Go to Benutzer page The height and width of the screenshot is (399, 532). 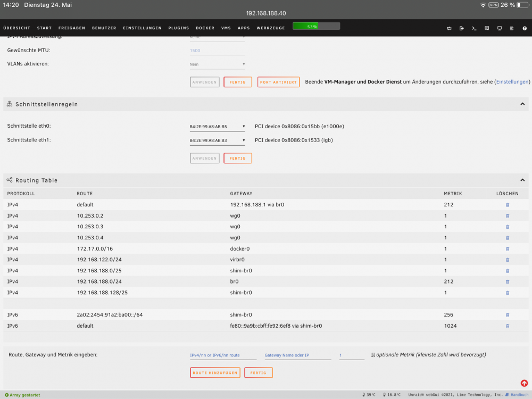(x=104, y=28)
